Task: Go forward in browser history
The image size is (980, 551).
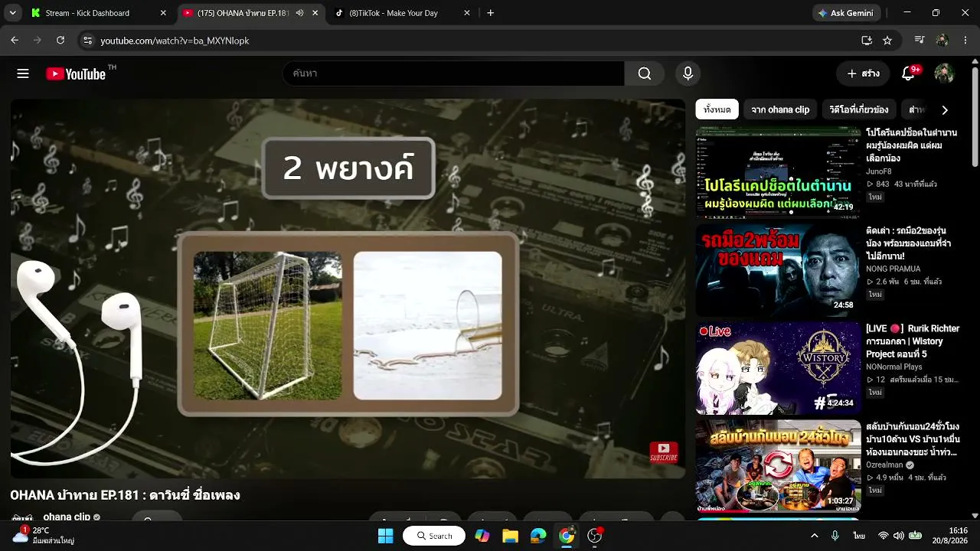Action: 37,41
